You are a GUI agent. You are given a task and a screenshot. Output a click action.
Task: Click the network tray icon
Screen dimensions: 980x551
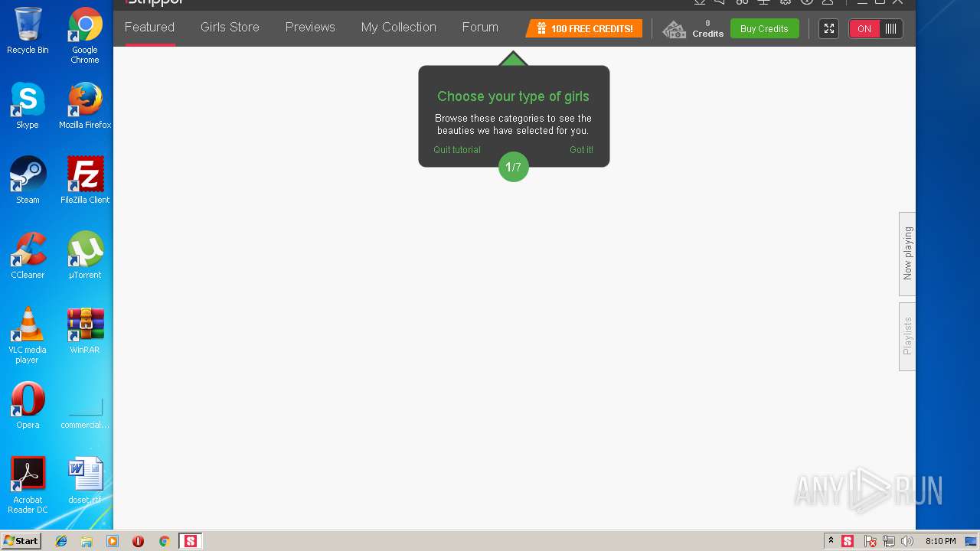point(889,541)
